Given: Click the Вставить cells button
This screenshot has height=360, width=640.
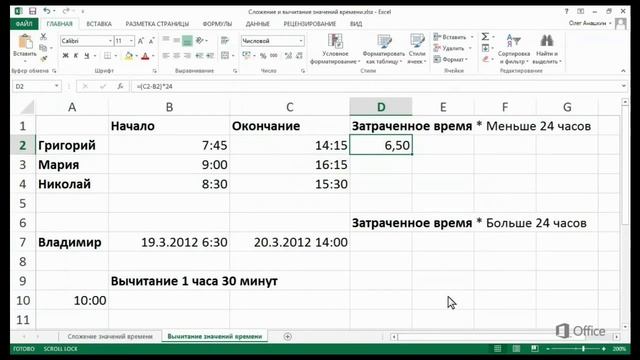Looking at the screenshot, I should point(453,37).
